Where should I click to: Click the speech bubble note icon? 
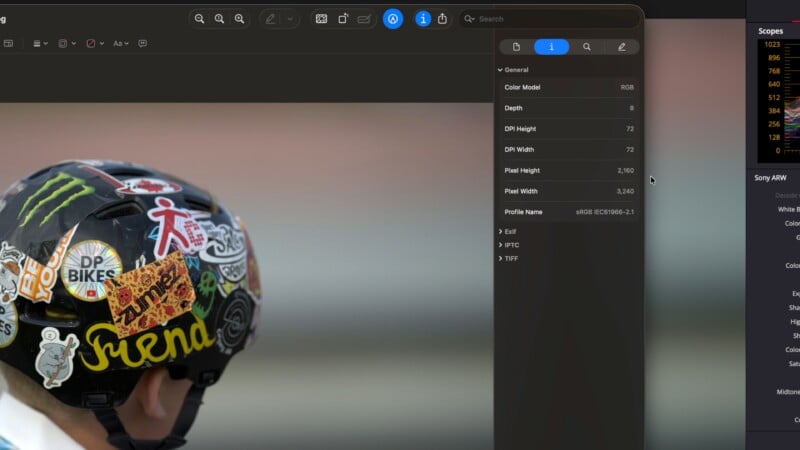(x=142, y=43)
